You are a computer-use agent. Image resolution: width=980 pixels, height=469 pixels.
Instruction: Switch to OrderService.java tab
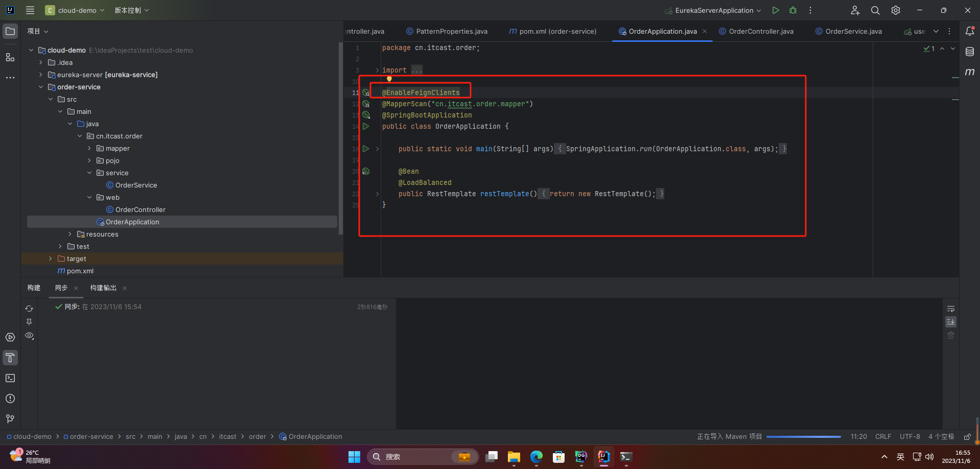pyautogui.click(x=849, y=31)
